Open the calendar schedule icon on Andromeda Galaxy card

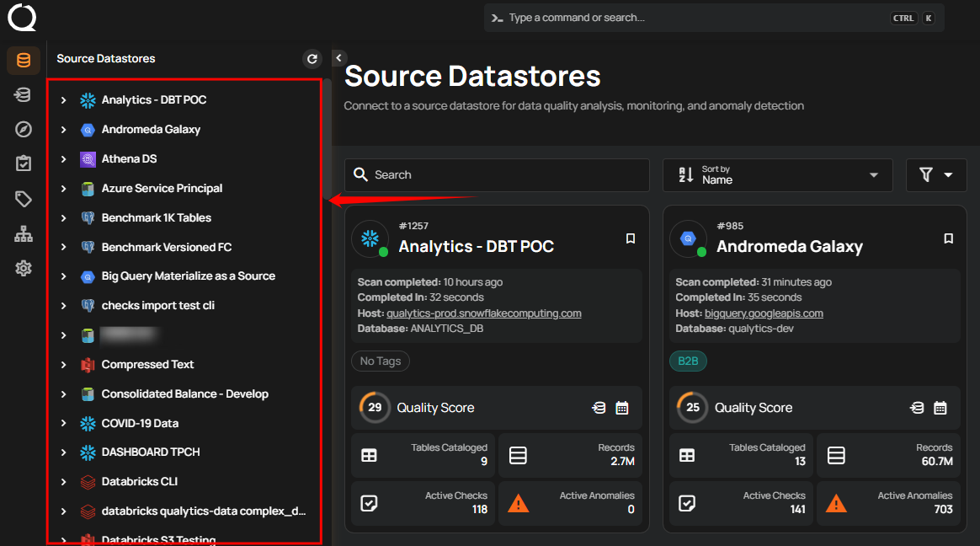coord(940,407)
